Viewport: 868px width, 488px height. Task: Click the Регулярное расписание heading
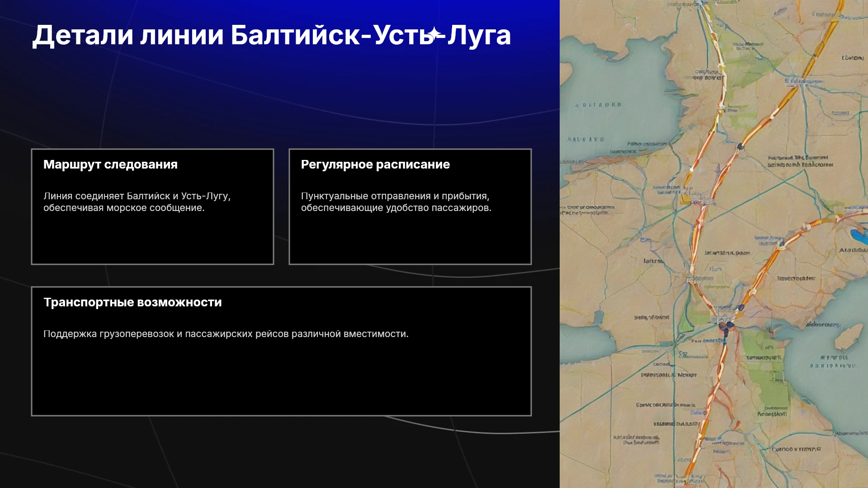375,164
